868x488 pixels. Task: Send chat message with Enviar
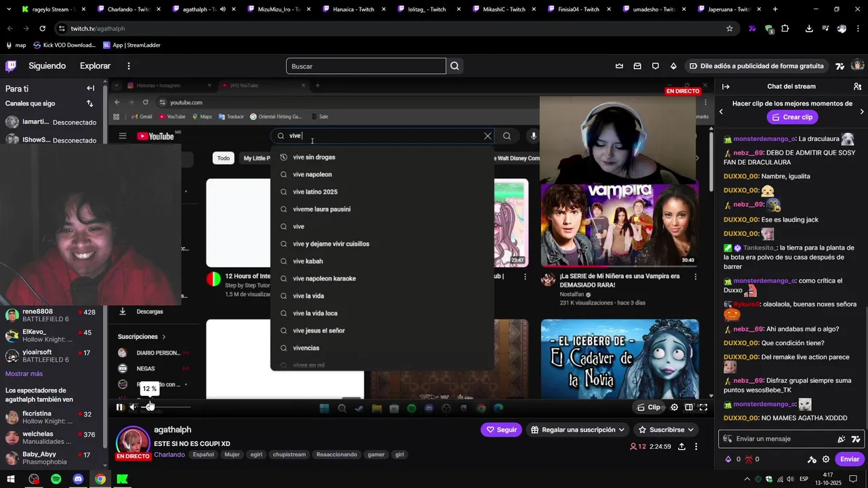pos(850,459)
